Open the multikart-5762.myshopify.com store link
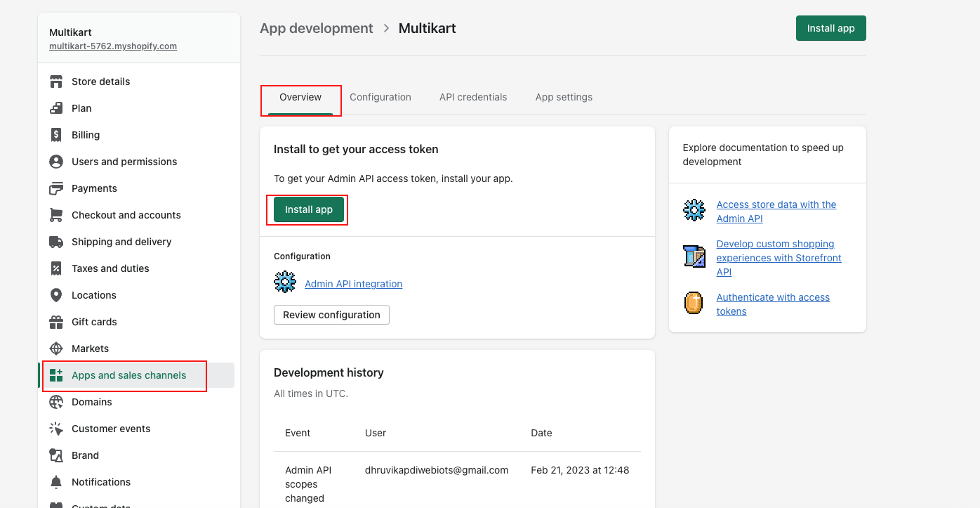Image resolution: width=980 pixels, height=508 pixels. [113, 46]
